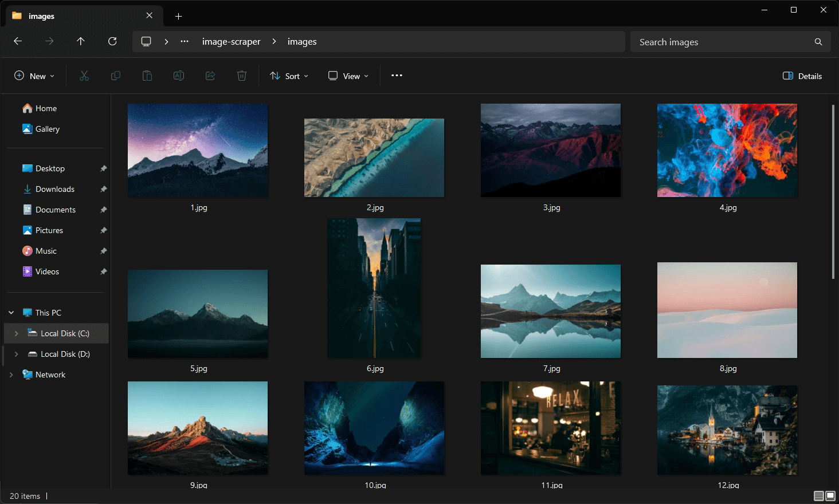The image size is (839, 504).
Task: Cut the selected item using the scissors icon
Action: [x=84, y=75]
